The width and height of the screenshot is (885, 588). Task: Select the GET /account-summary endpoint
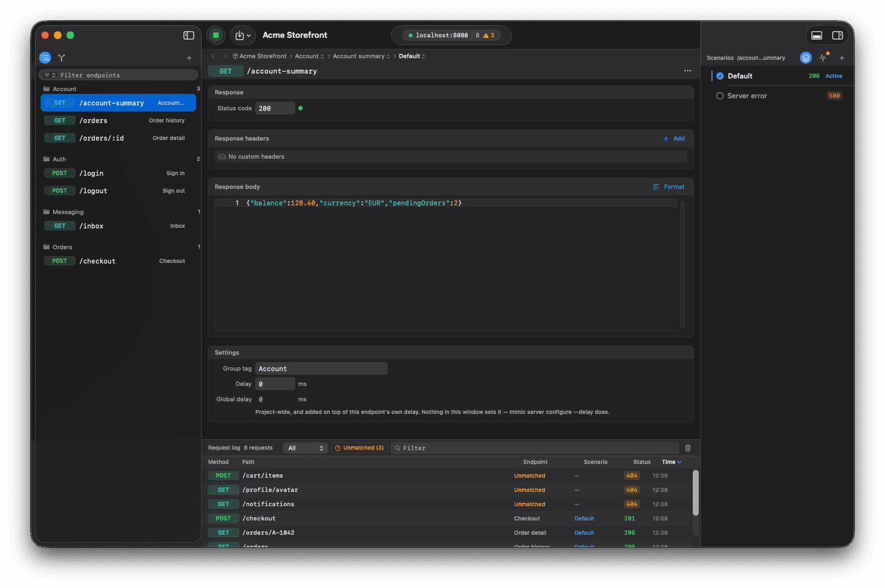[x=118, y=103]
